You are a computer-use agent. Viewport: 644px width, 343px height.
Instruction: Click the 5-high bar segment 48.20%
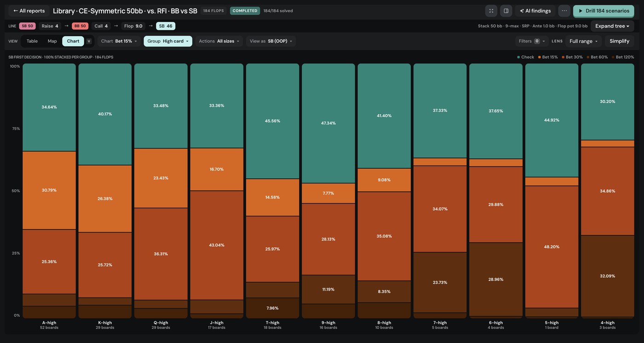pos(552,247)
